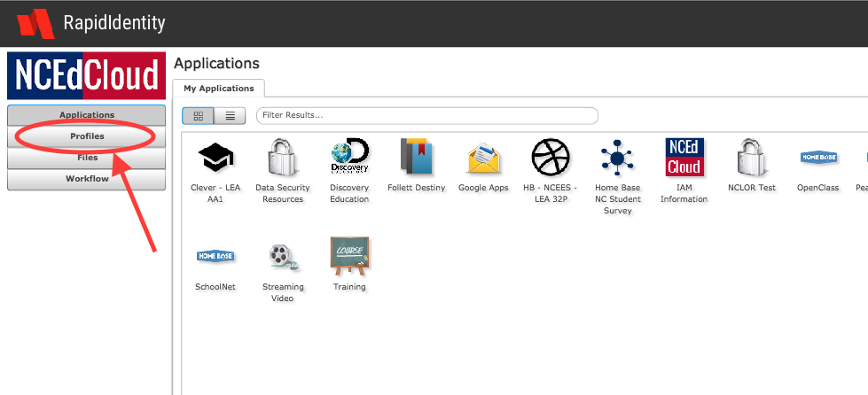Image resolution: width=868 pixels, height=395 pixels.
Task: Click the IAM Information label text
Action: [x=684, y=193]
